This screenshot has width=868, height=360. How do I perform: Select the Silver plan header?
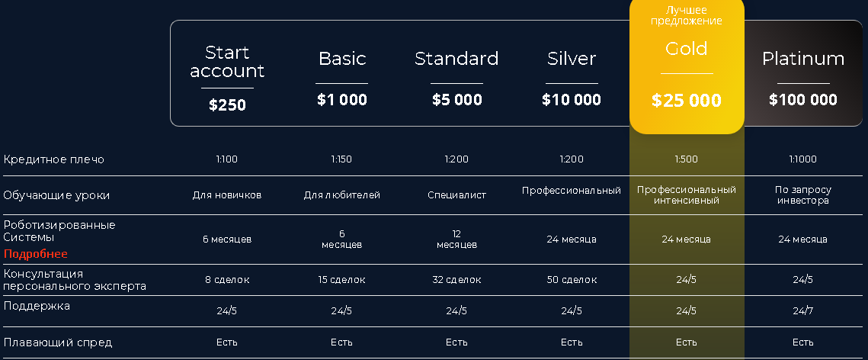[572, 59]
